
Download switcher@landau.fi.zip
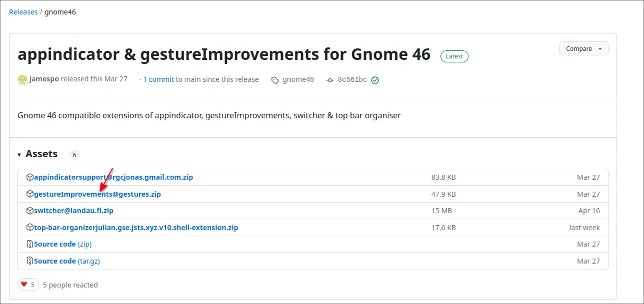click(x=73, y=211)
